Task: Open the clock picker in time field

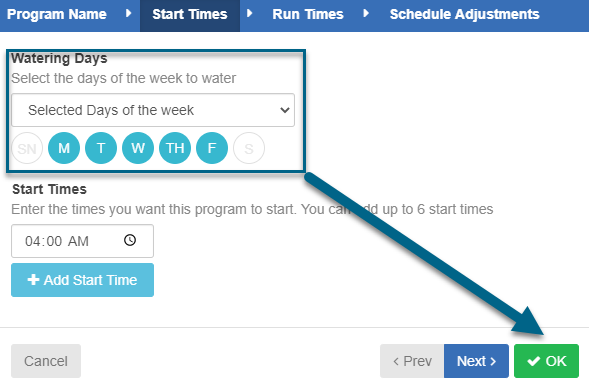Action: [130, 240]
